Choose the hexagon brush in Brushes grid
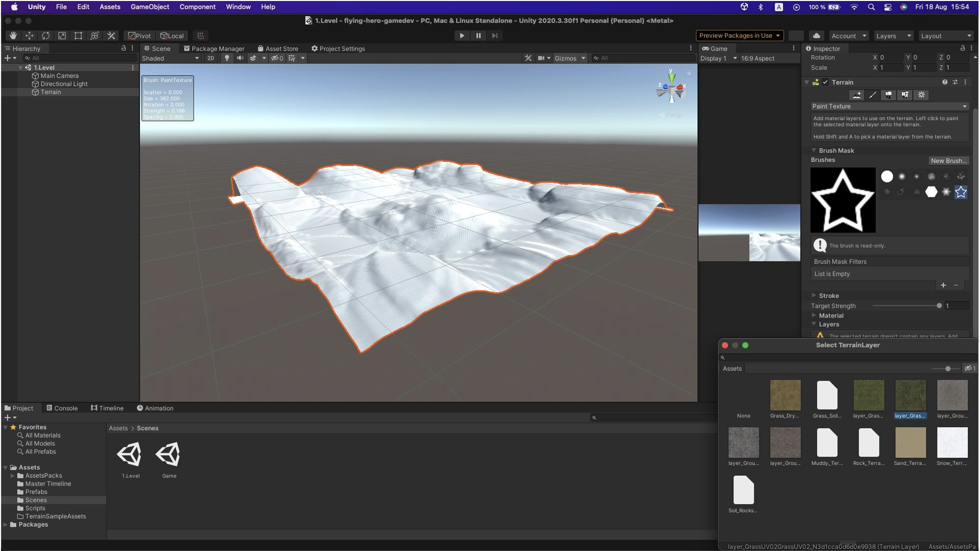 click(932, 192)
